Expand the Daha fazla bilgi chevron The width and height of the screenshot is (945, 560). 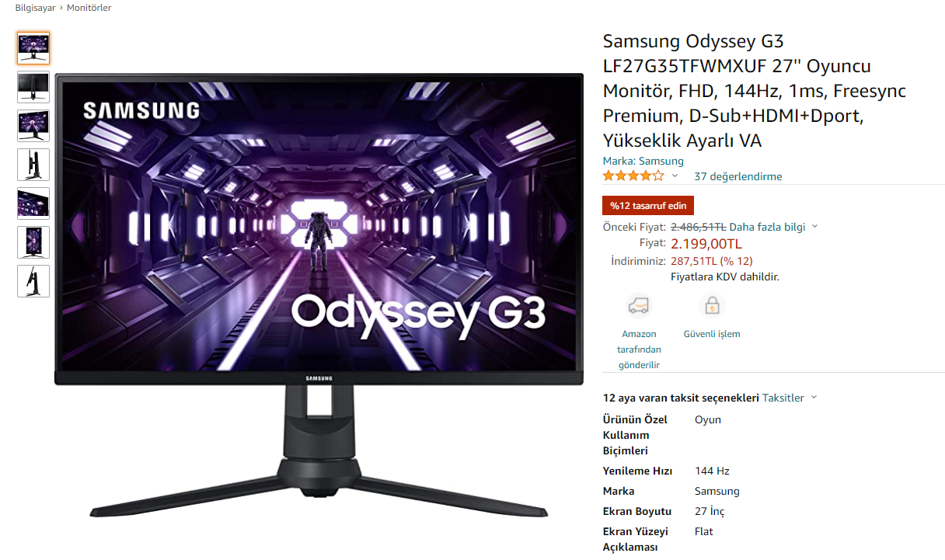click(x=814, y=227)
